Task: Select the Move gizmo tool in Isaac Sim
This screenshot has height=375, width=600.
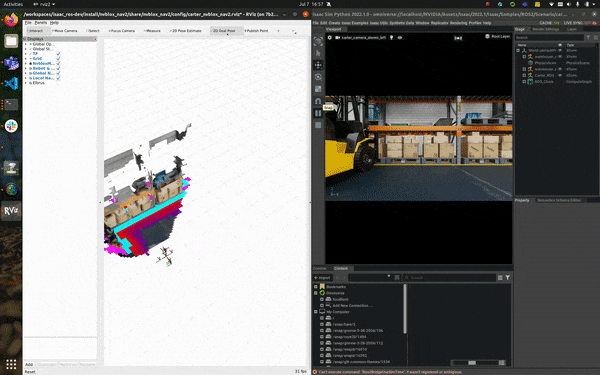Action: pos(318,65)
